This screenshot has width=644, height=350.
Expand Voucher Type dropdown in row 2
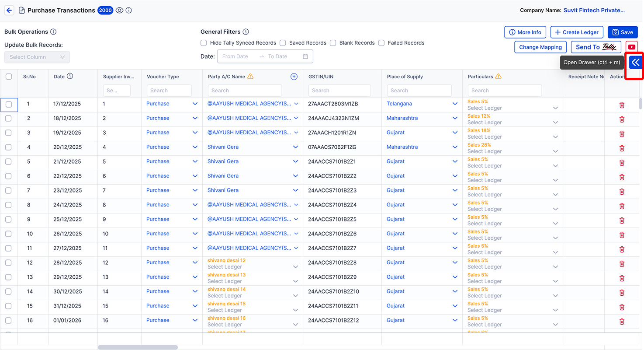(x=195, y=118)
